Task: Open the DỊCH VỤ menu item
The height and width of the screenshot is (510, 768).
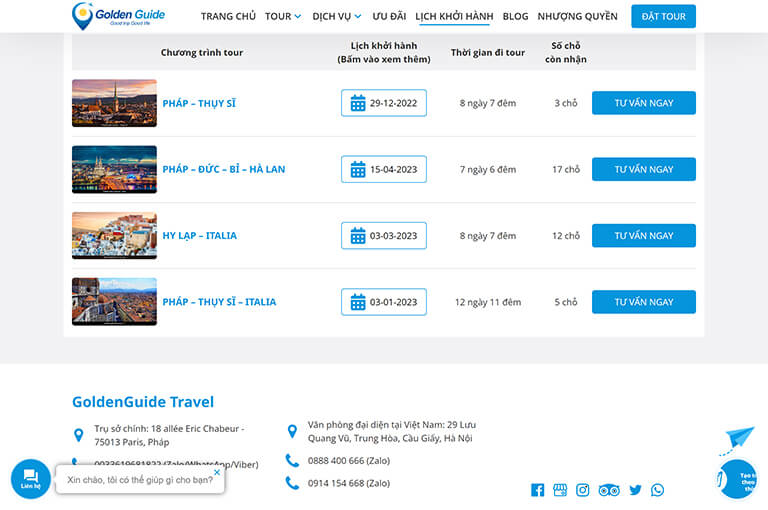Action: click(x=332, y=16)
